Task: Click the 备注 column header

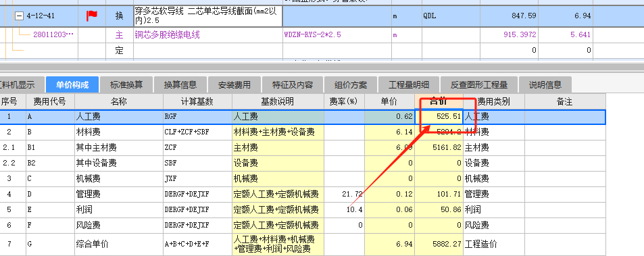Action: 565,101
